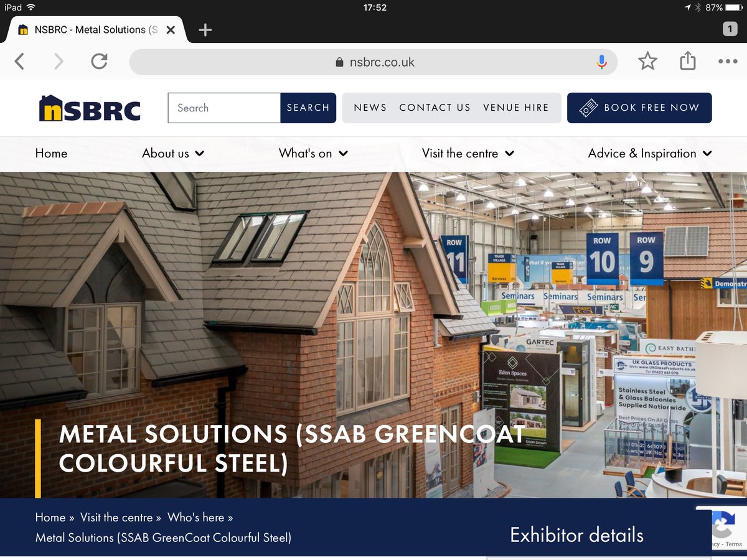Expand the Visit the centre chevron
This screenshot has height=560, width=747.
point(510,154)
